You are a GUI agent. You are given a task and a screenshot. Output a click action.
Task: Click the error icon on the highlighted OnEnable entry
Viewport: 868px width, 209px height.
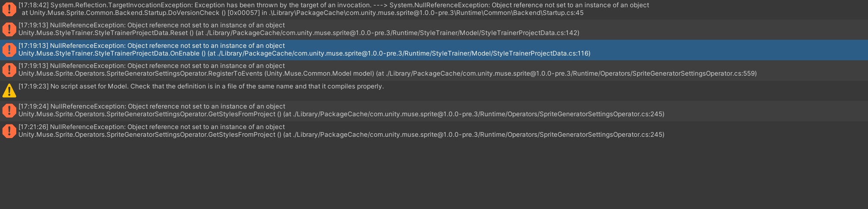[x=9, y=50]
